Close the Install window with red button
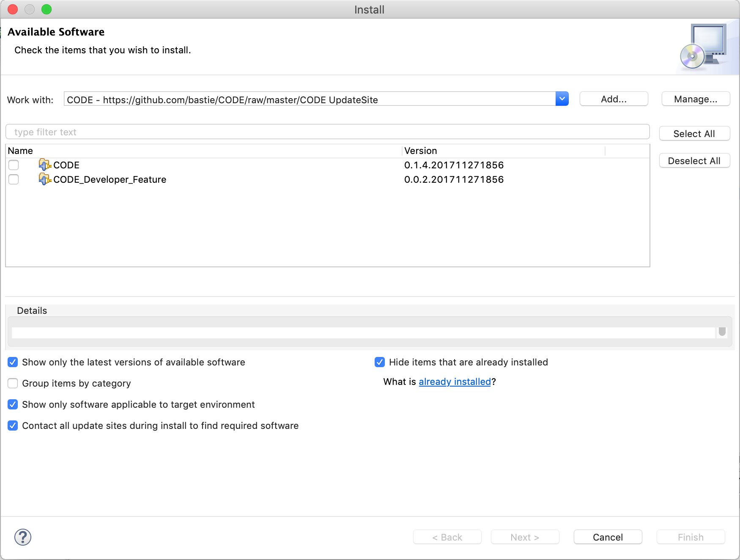The image size is (740, 560). (13, 9)
